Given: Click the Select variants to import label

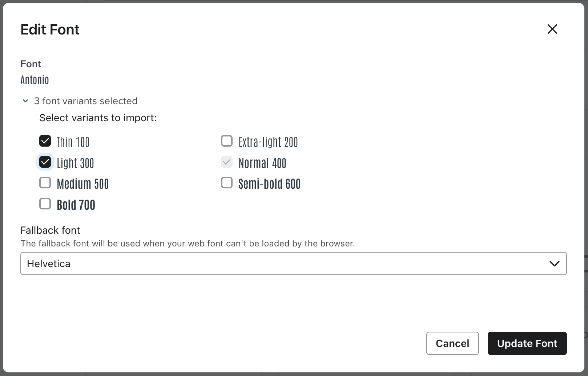Looking at the screenshot, I should pyautogui.click(x=97, y=118).
